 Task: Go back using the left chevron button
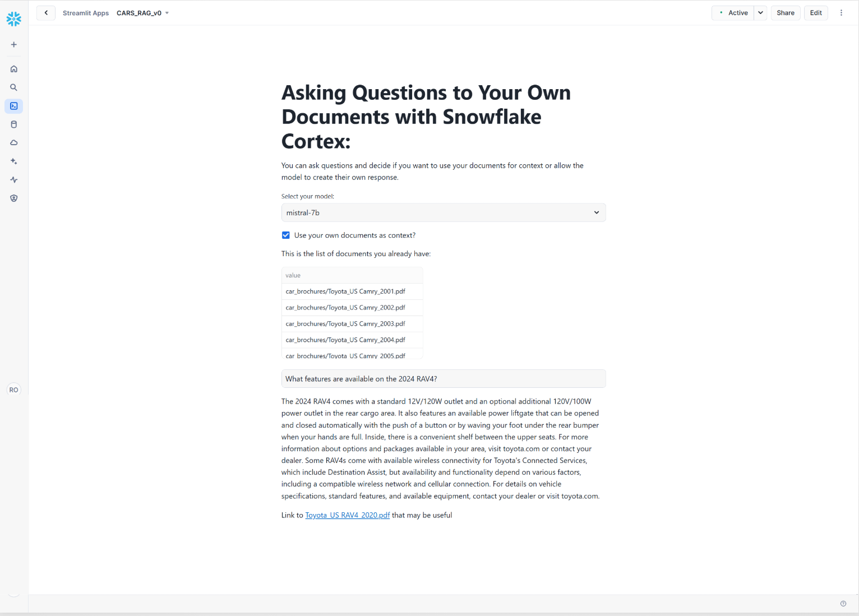tap(46, 13)
